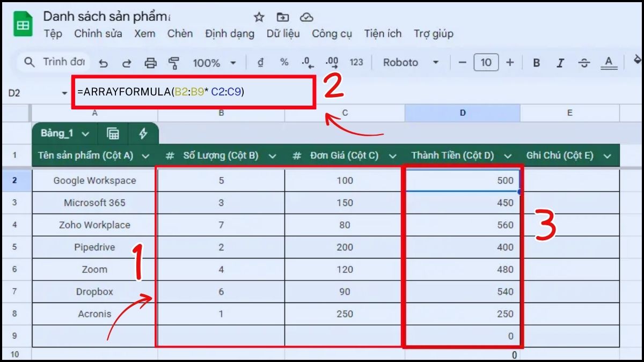Viewport: 644px width, 362px height.
Task: Open more number formats with the 123 icon
Action: 357,62
